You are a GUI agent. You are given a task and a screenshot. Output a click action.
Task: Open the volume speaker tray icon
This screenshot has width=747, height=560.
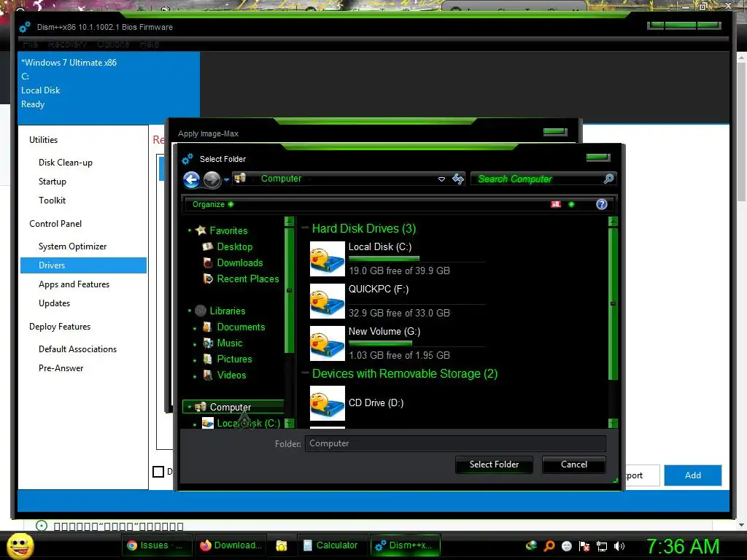point(619,546)
